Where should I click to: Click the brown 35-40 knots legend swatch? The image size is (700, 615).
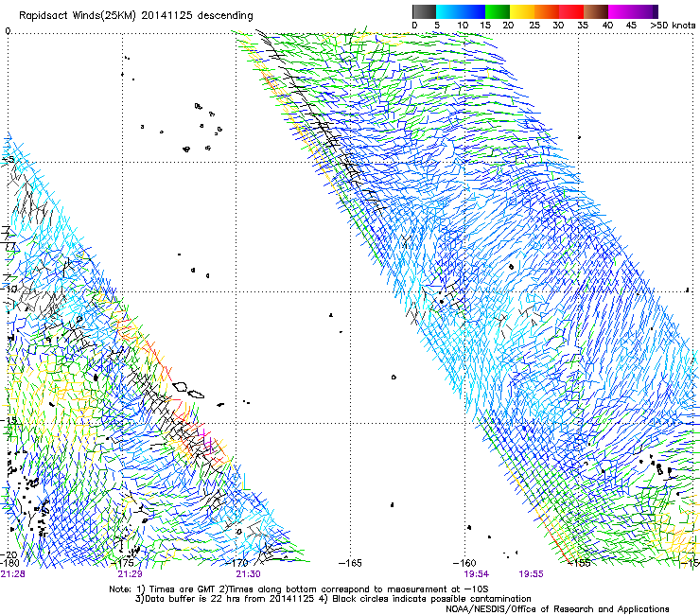click(596, 11)
